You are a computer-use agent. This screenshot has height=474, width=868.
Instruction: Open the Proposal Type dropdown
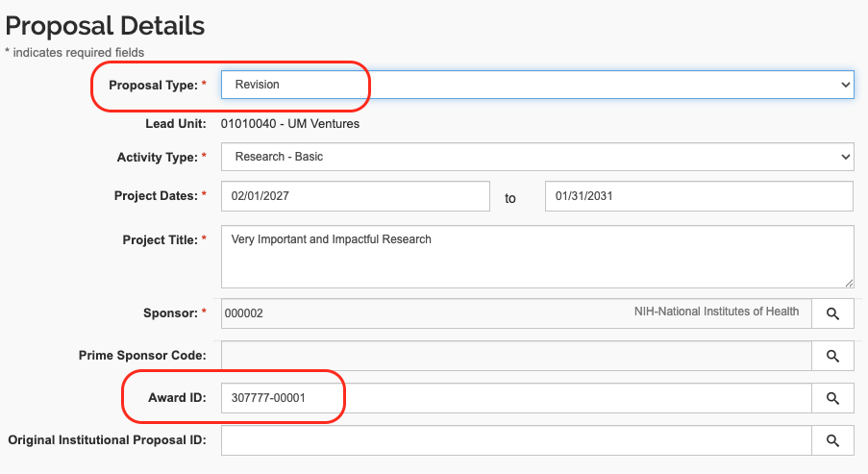pyautogui.click(x=537, y=85)
